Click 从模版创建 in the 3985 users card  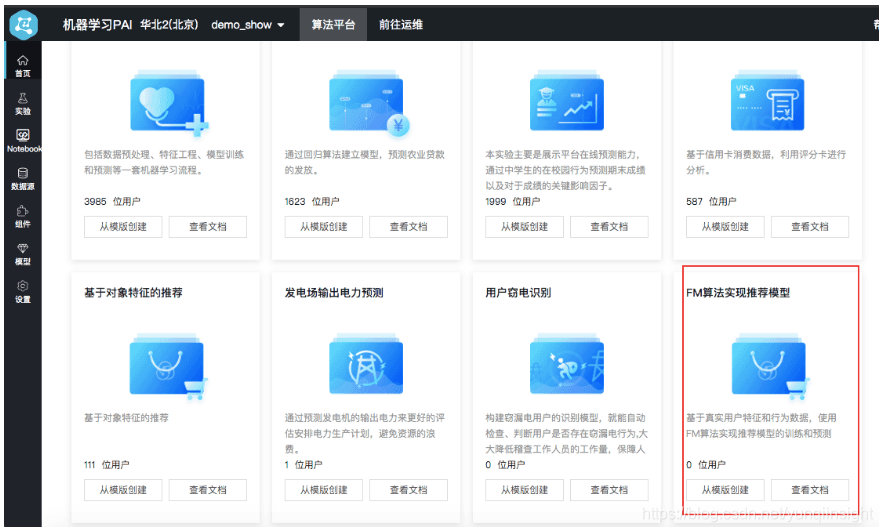click(x=123, y=227)
